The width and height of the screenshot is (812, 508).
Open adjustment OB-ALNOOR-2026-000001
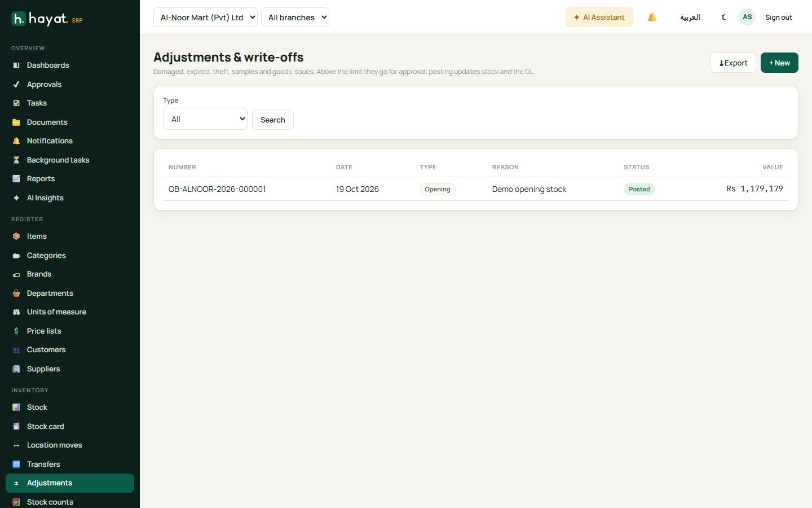pyautogui.click(x=217, y=189)
